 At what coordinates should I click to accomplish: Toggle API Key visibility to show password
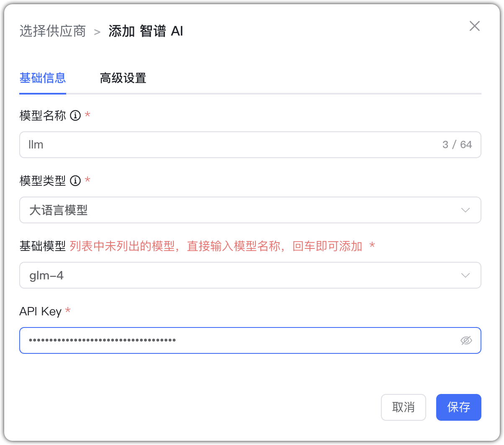(466, 340)
